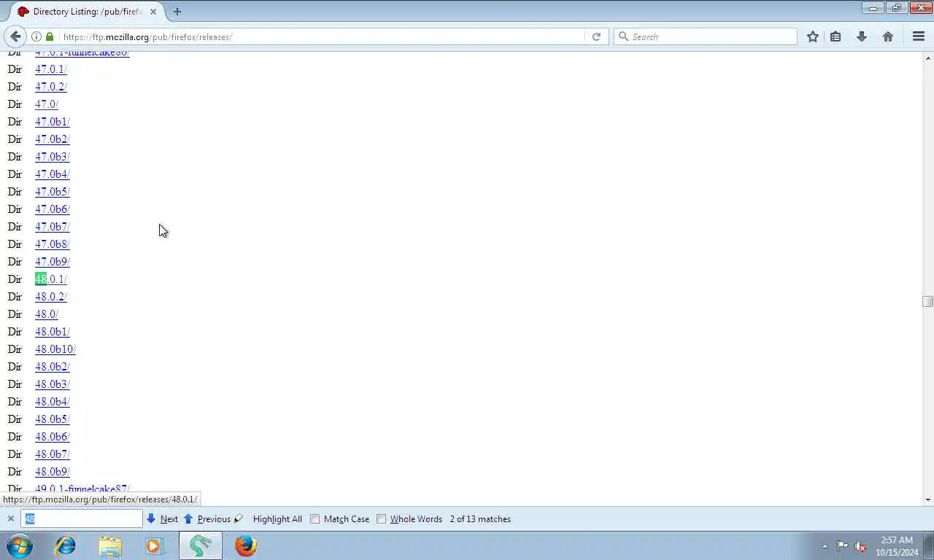Image resolution: width=934 pixels, height=560 pixels.
Task: Click the search magnifier icon
Action: tap(623, 36)
